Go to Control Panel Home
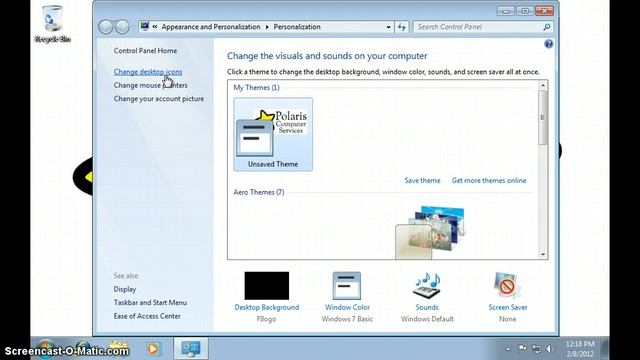This screenshot has width=640, height=360. coord(145,51)
